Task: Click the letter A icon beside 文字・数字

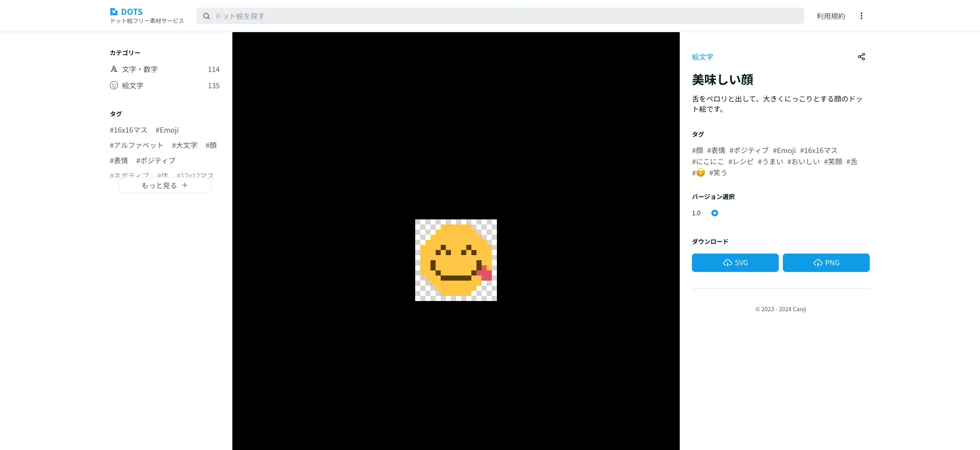Action: [114, 69]
